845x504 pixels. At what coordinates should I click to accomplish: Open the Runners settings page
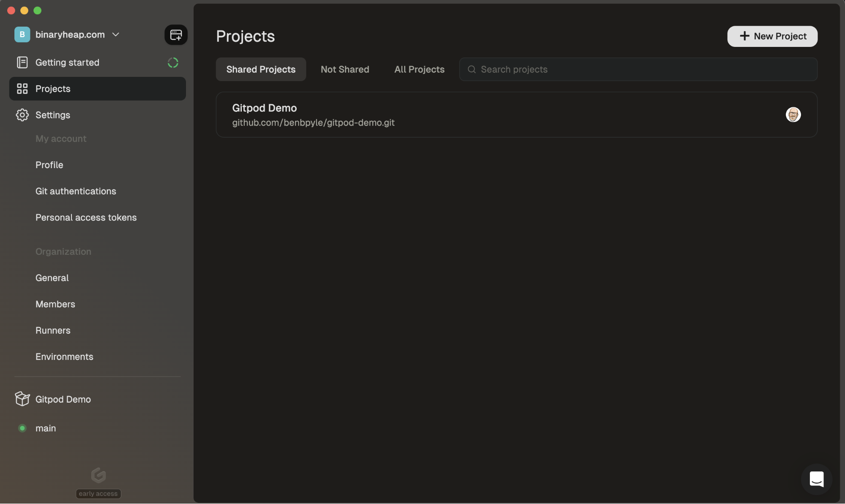coord(53,330)
